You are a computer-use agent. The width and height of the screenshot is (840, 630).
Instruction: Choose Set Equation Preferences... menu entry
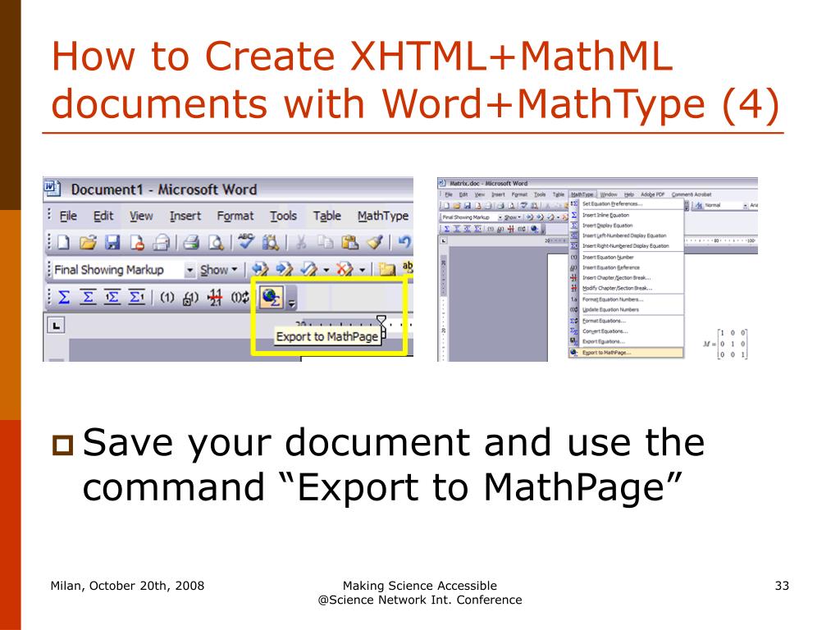(x=626, y=204)
